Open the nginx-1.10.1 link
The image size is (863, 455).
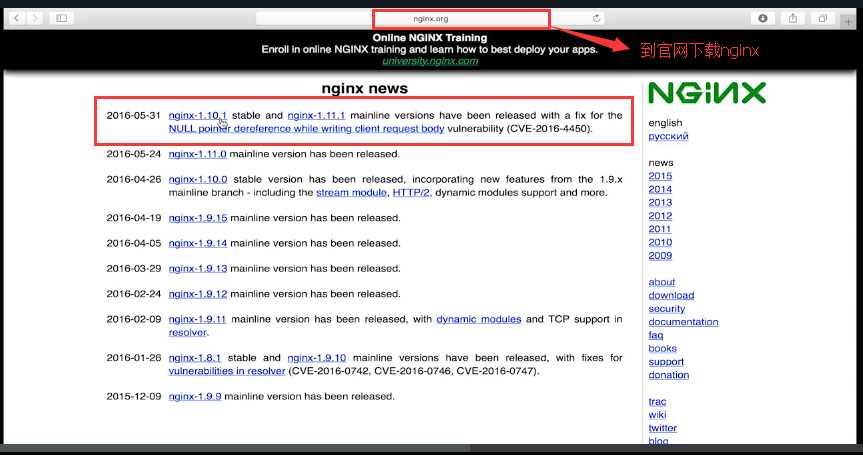pyautogui.click(x=198, y=116)
